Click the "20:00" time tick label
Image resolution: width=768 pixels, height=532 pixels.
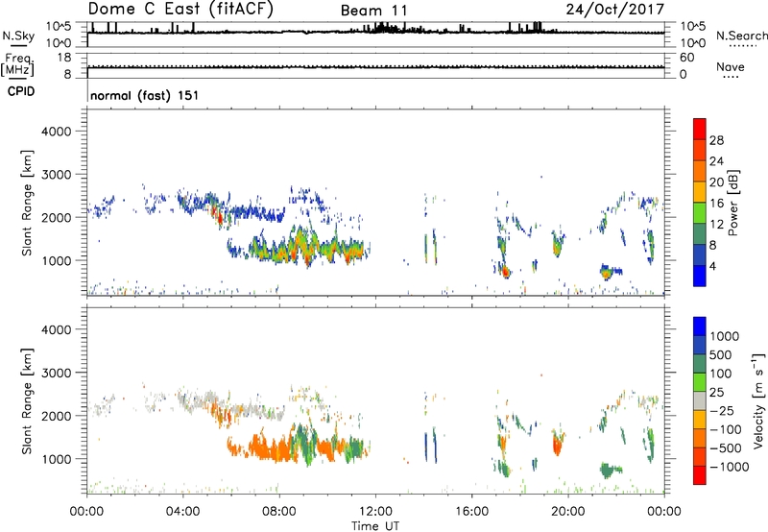[x=567, y=512]
